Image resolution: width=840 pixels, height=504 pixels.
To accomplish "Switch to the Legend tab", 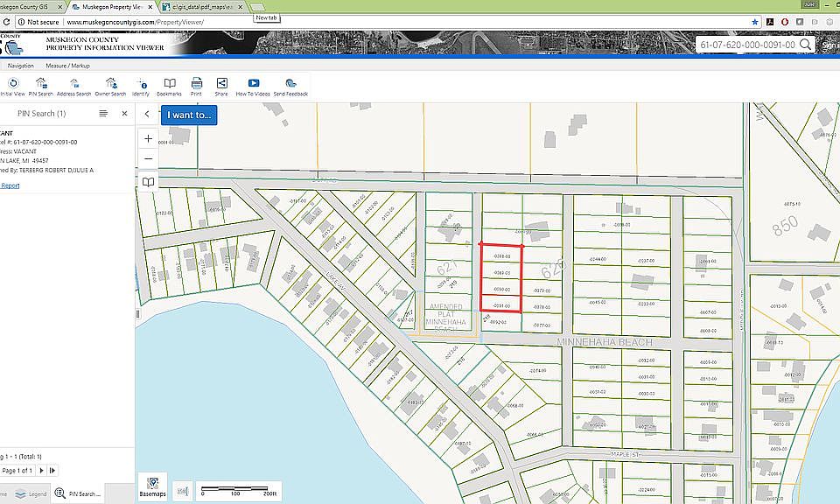I will point(31,494).
